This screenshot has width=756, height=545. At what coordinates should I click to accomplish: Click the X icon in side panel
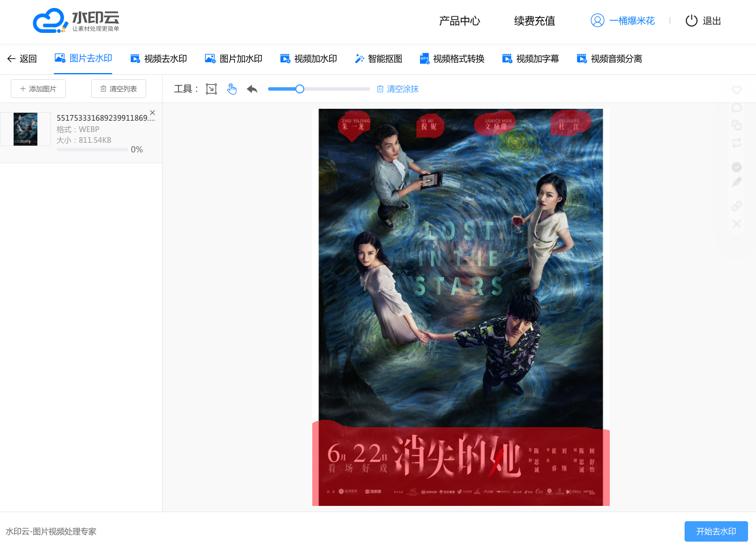737,224
